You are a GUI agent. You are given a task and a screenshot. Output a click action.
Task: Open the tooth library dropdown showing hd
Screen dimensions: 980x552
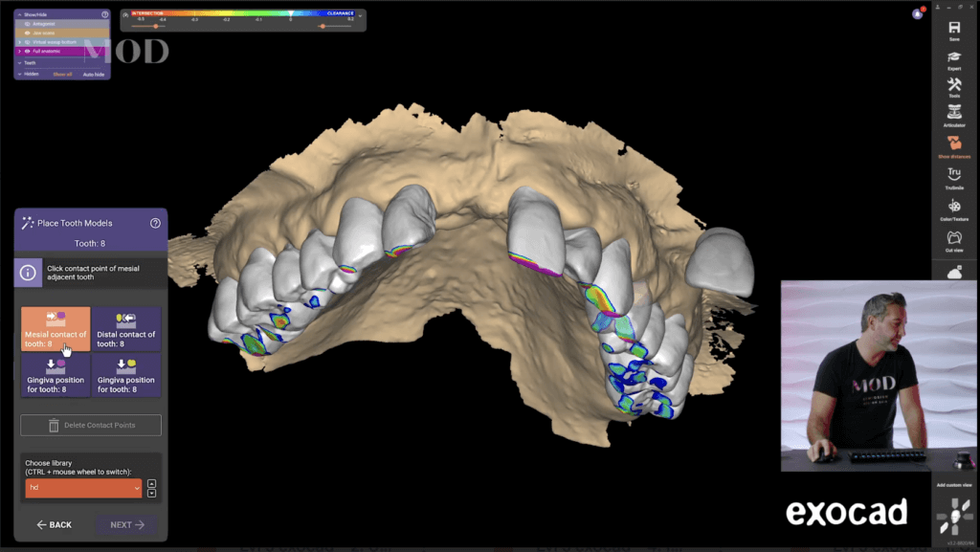81,488
